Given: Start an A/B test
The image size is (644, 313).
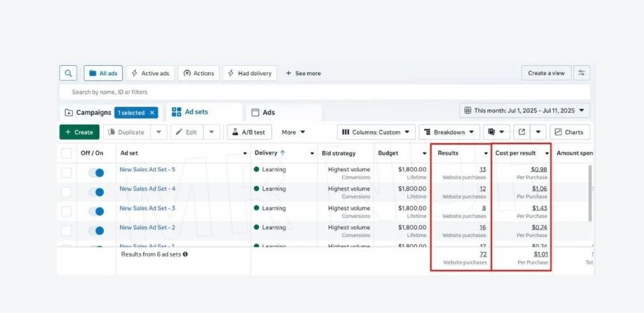Looking at the screenshot, I should point(249,132).
